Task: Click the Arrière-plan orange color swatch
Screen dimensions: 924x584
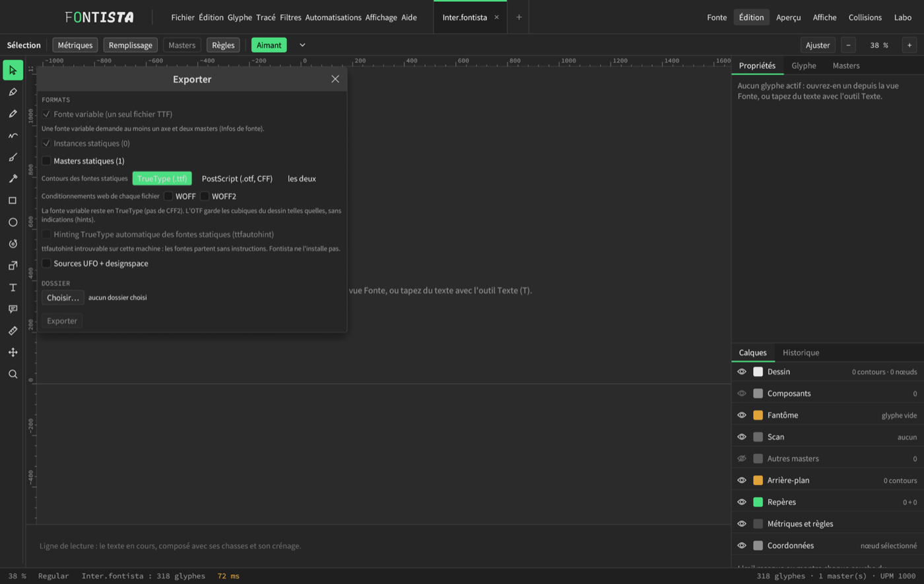Action: (x=758, y=480)
